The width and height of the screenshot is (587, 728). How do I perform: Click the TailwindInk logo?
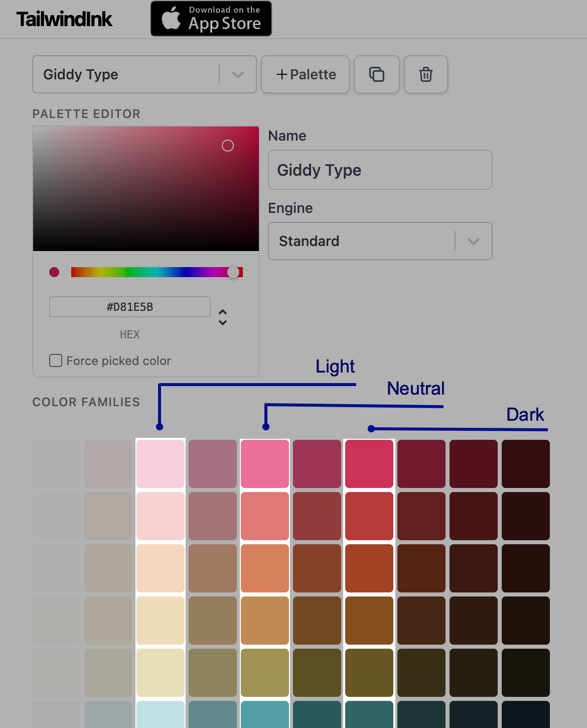point(64,19)
